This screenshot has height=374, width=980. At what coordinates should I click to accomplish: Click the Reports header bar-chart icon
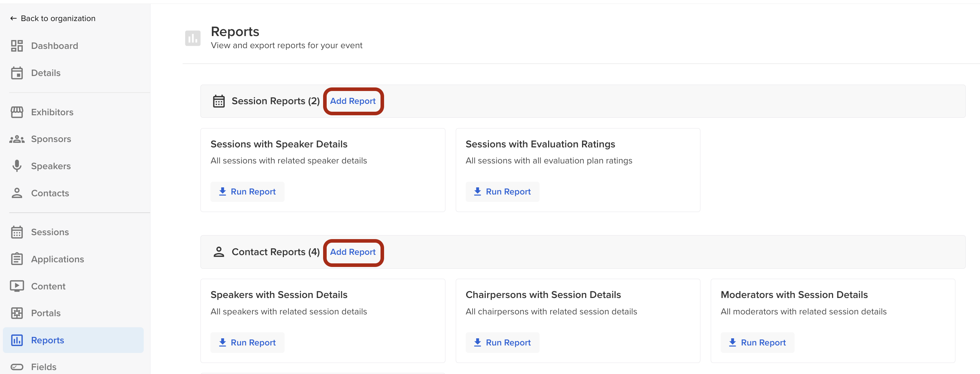[x=193, y=38]
